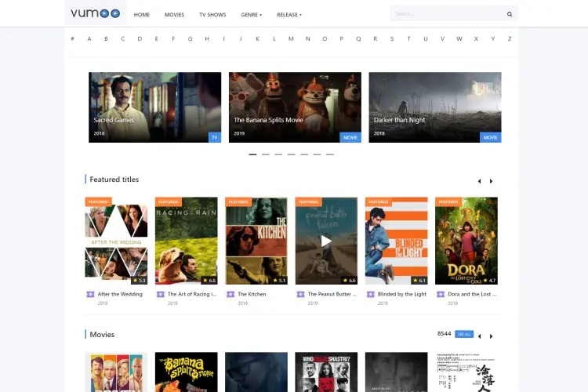Image resolution: width=588 pixels, height=392 pixels.
Task: Open After the Wedding poster
Action: coord(116,241)
